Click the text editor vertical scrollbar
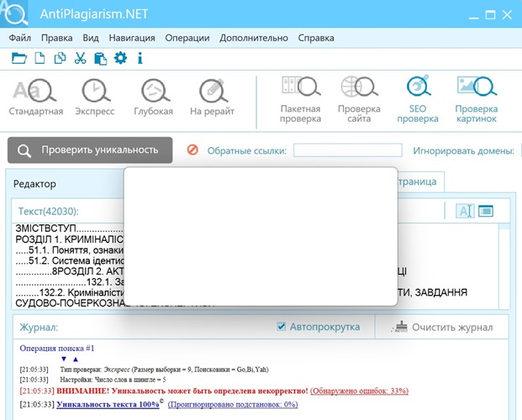The height and width of the screenshot is (420, 522). click(x=504, y=265)
